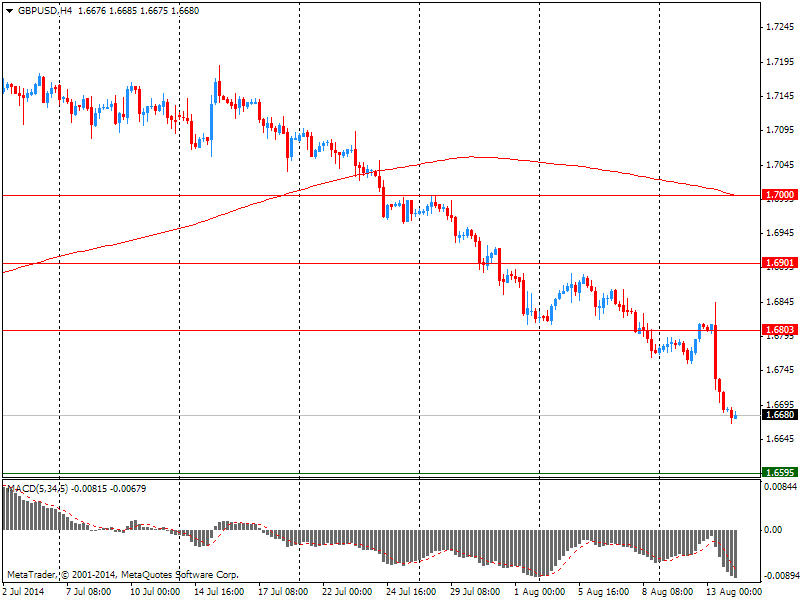Click the 5 Aug 16:00 time label

(x=604, y=592)
